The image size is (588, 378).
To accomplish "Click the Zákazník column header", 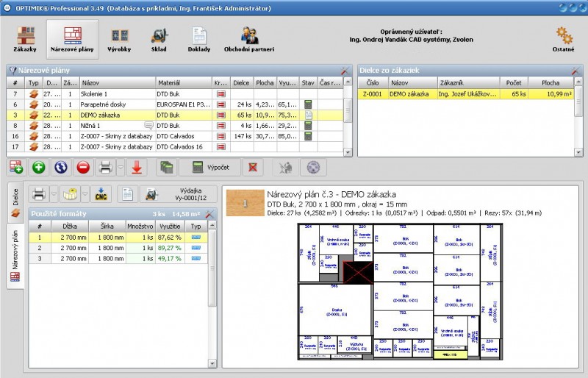I will [469, 82].
